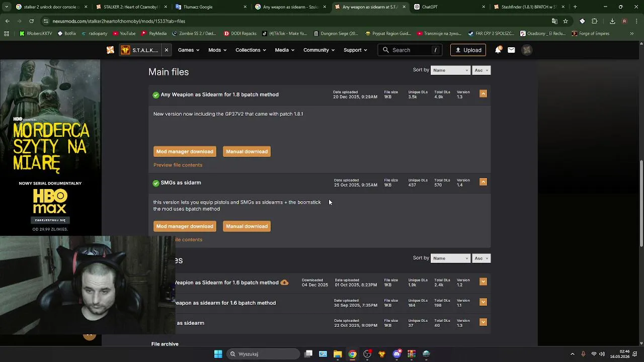This screenshot has width=644, height=362.
Task: Open Discord from the taskbar
Action: pyautogui.click(x=397, y=354)
